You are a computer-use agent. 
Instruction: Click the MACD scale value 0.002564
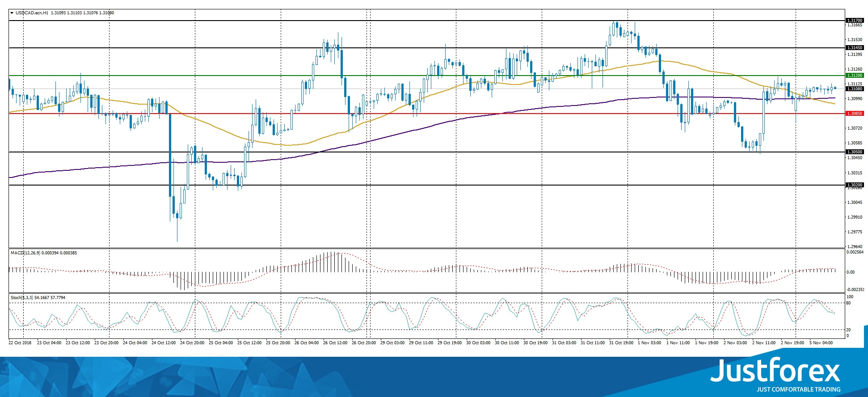855,252
